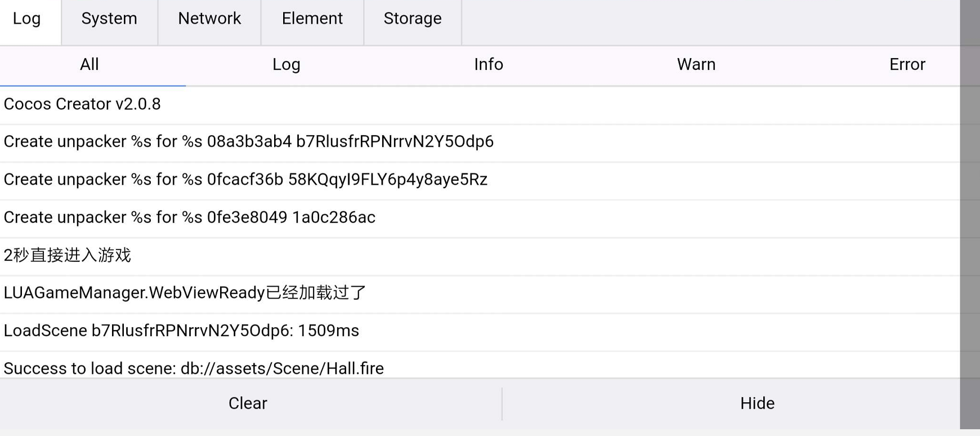Hide the console panel
This screenshot has width=980, height=436.
point(757,403)
